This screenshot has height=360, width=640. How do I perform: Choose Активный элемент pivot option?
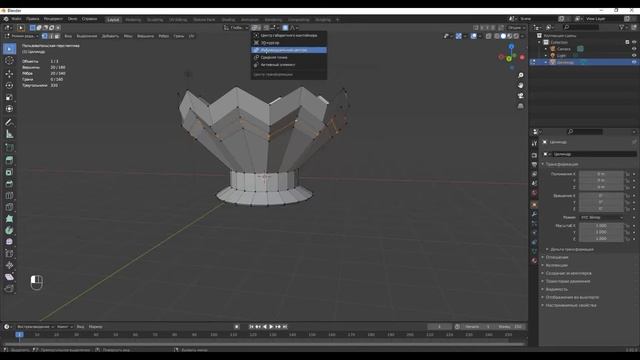[289, 64]
